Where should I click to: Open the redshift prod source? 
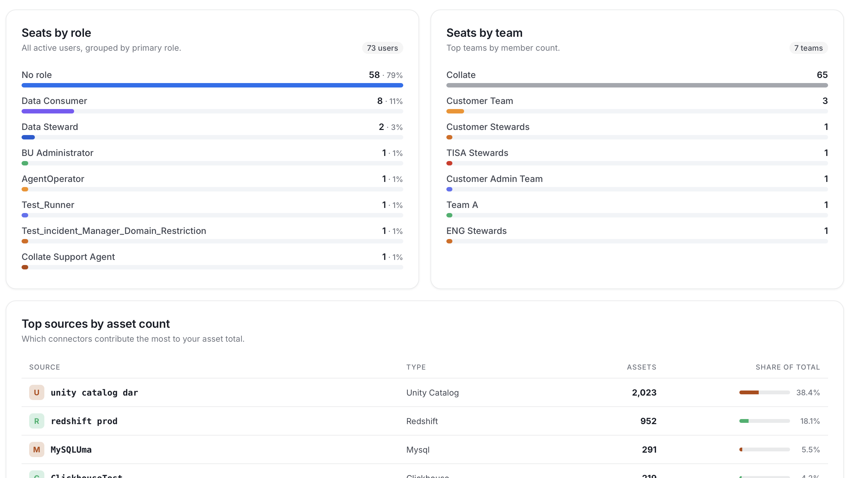[84, 421]
